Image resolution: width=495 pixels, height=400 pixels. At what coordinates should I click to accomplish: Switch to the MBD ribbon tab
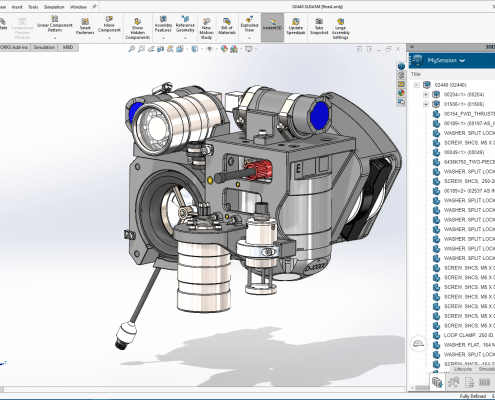(68, 47)
